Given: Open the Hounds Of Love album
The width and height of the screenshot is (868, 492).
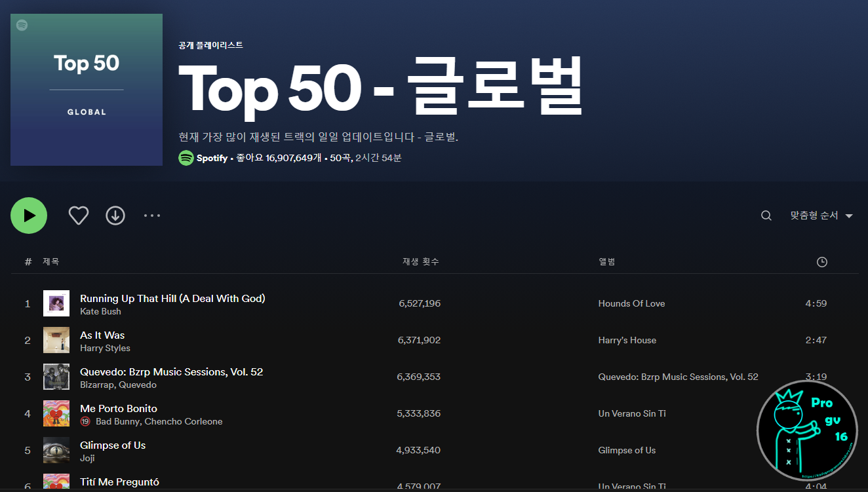Looking at the screenshot, I should [x=631, y=303].
